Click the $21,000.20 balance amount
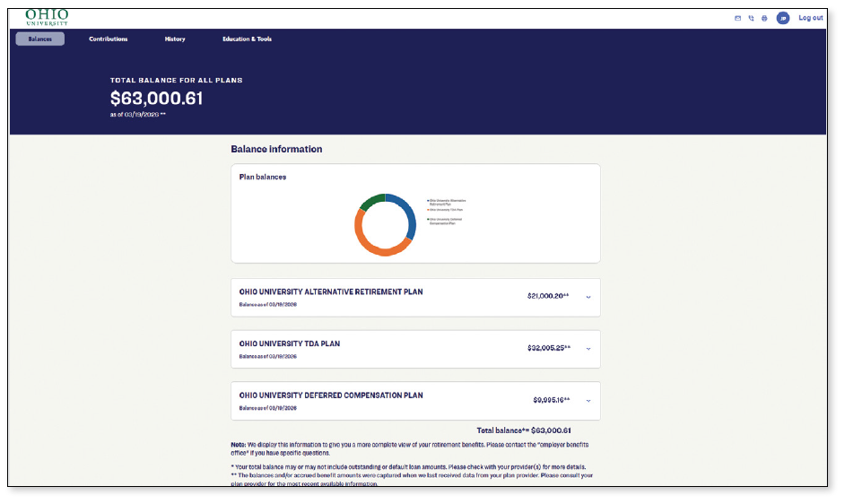The height and width of the screenshot is (504, 845). tap(547, 296)
